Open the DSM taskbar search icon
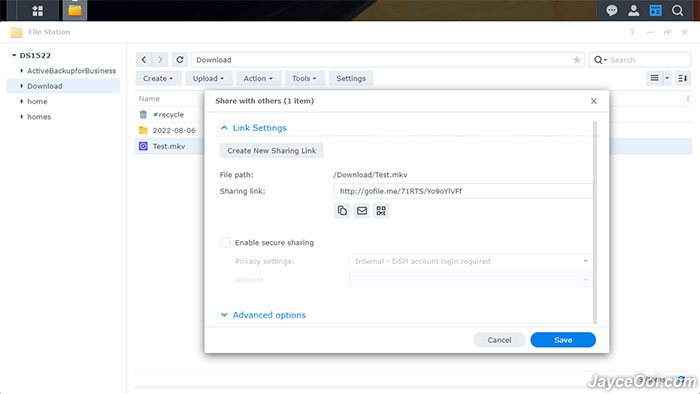The height and width of the screenshot is (394, 700). [677, 10]
